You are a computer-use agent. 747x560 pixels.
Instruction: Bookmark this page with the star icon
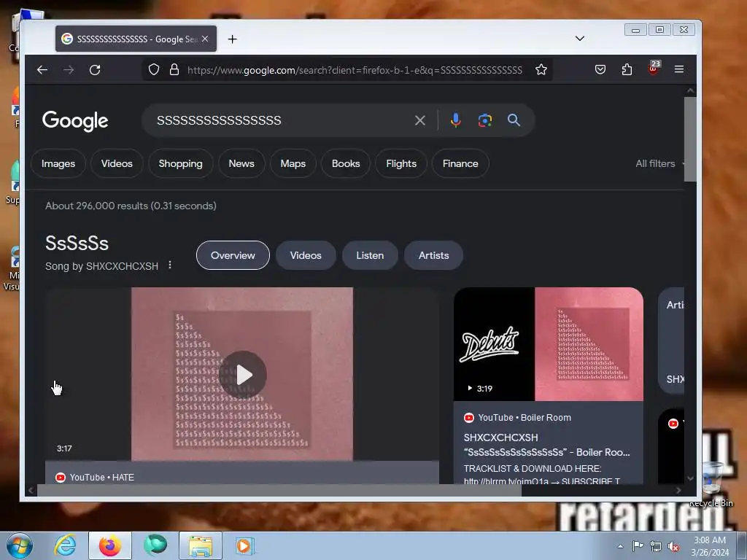[x=541, y=69]
